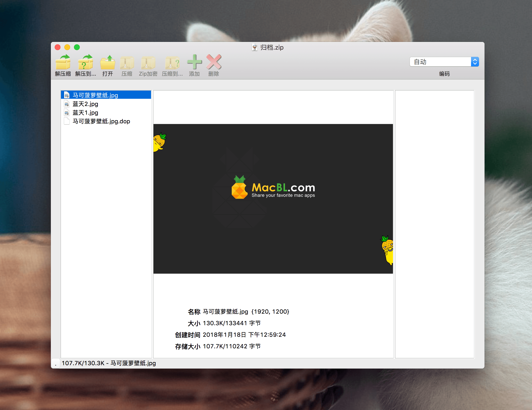Click the 打开 open folder icon
The height and width of the screenshot is (410, 532).
coord(107,62)
